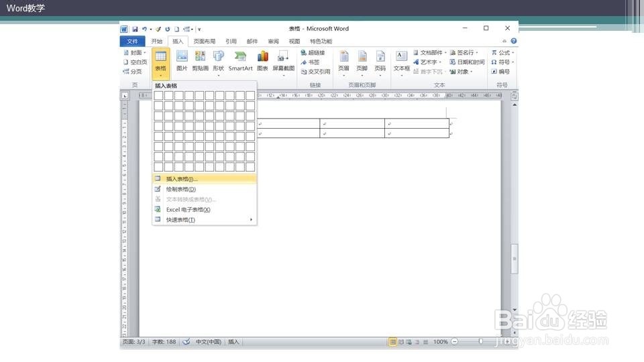
Task: Click the SmartArt icon
Action: coord(240,61)
